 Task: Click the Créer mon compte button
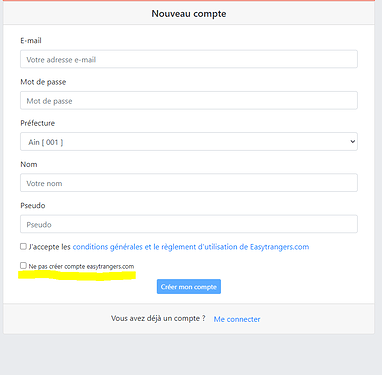click(189, 287)
